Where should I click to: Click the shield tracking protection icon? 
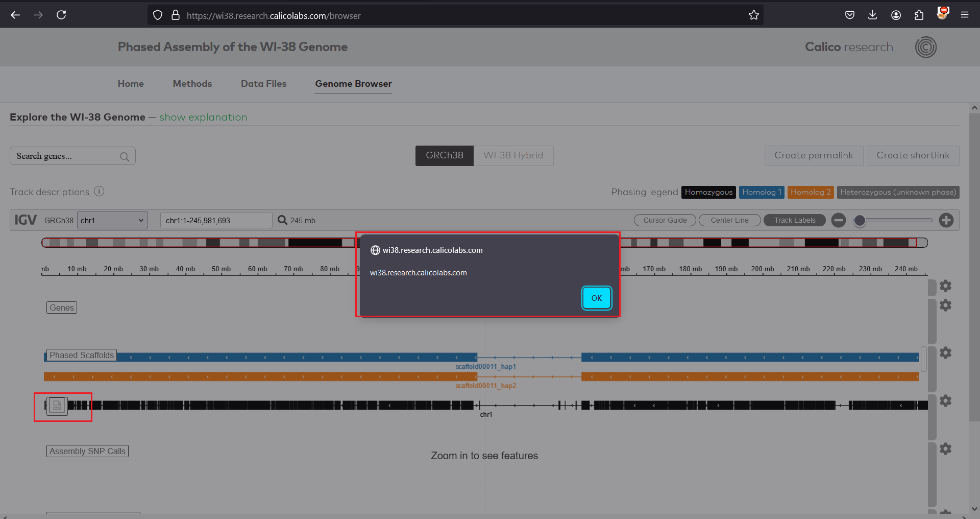point(158,15)
